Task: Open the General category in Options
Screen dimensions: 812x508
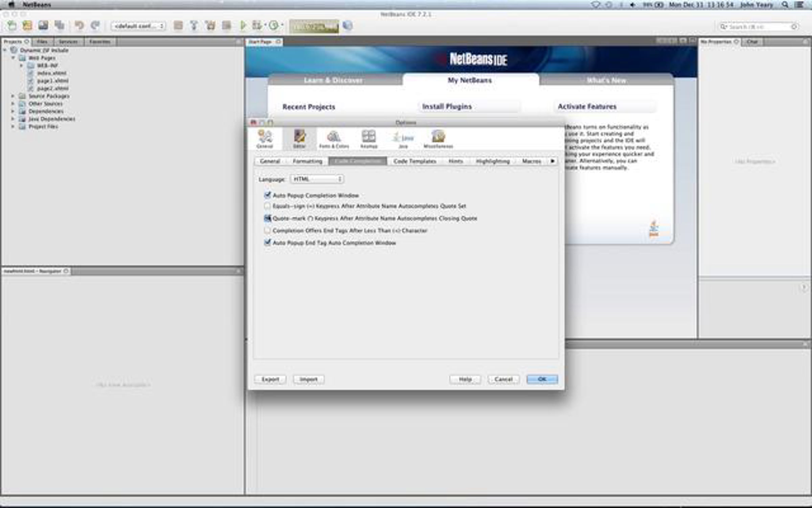Action: (x=265, y=139)
